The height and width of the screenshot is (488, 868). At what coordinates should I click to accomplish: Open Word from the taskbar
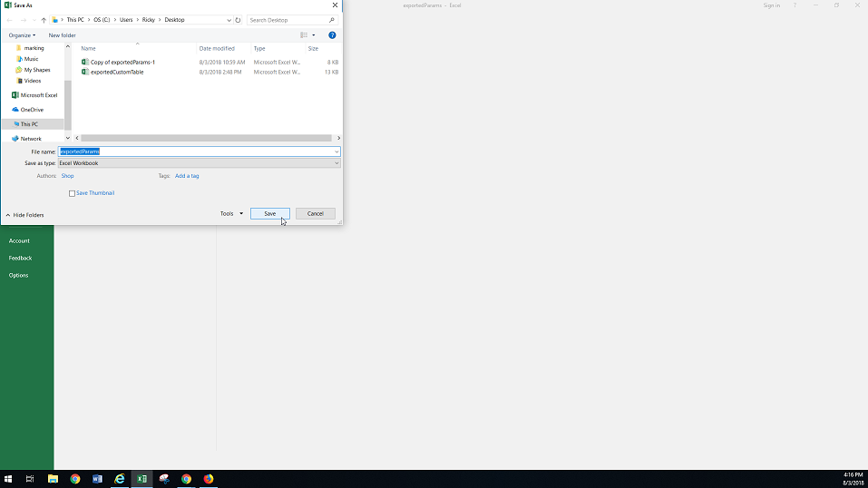[98, 479]
